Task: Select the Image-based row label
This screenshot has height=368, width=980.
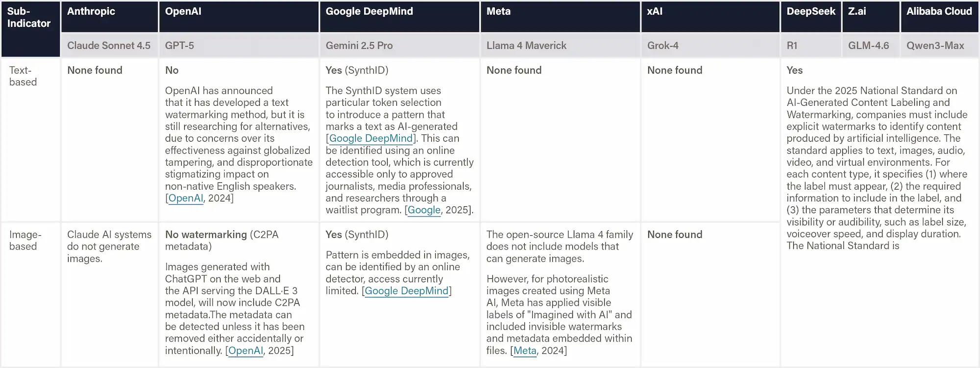Action: [25, 241]
